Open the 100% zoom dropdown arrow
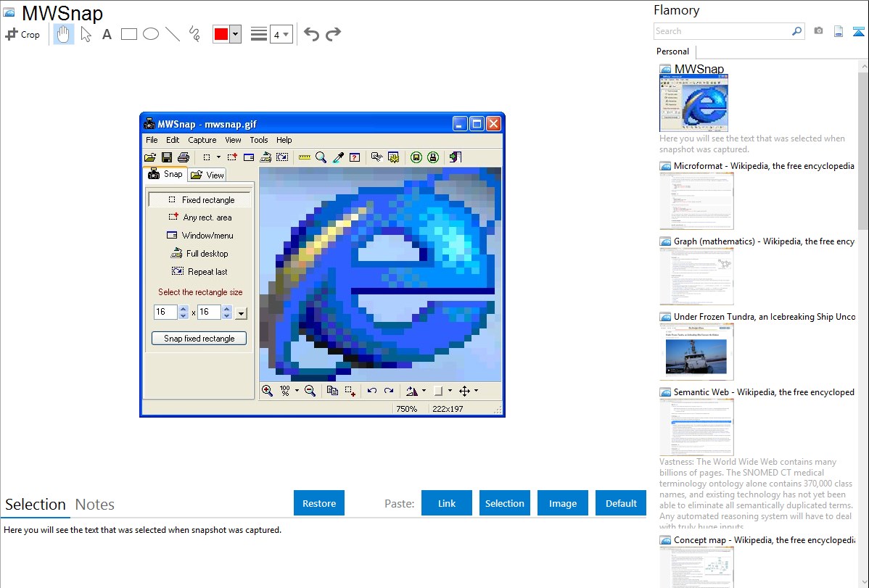The image size is (869, 588). (x=297, y=391)
